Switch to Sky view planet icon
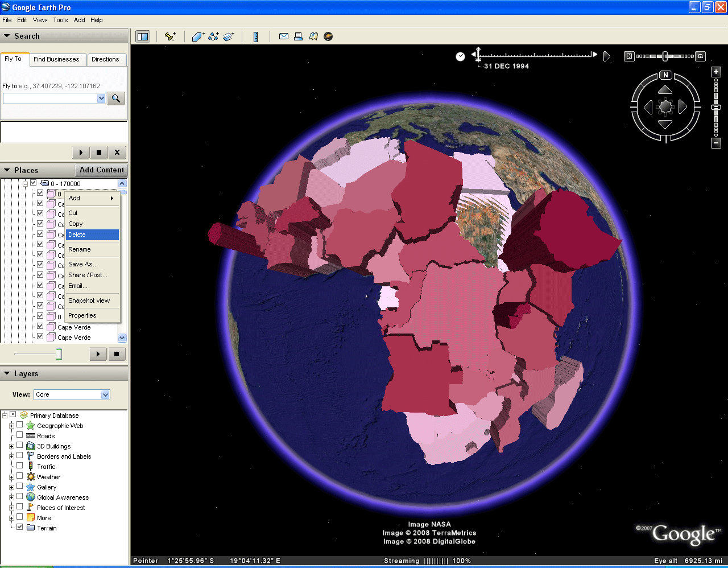Image resolution: width=728 pixels, height=568 pixels. pos(328,36)
